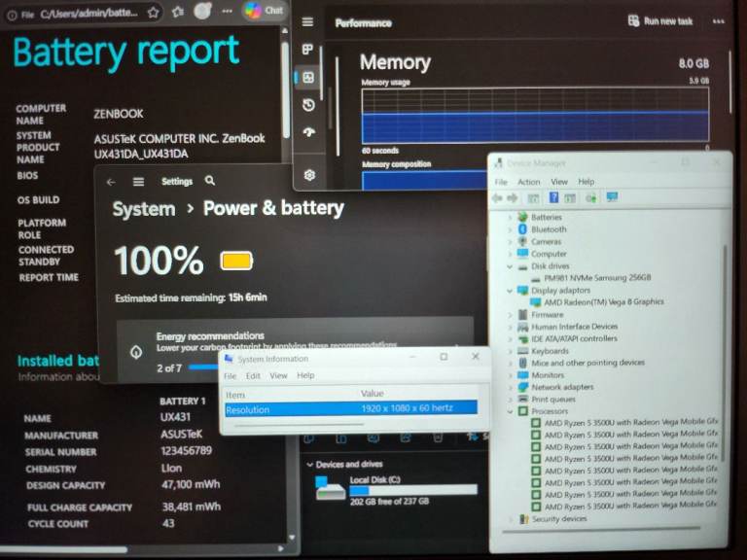Click blue Help icon in Device Manager toolbar
Image resolution: width=747 pixels, height=560 pixels.
tap(553, 197)
